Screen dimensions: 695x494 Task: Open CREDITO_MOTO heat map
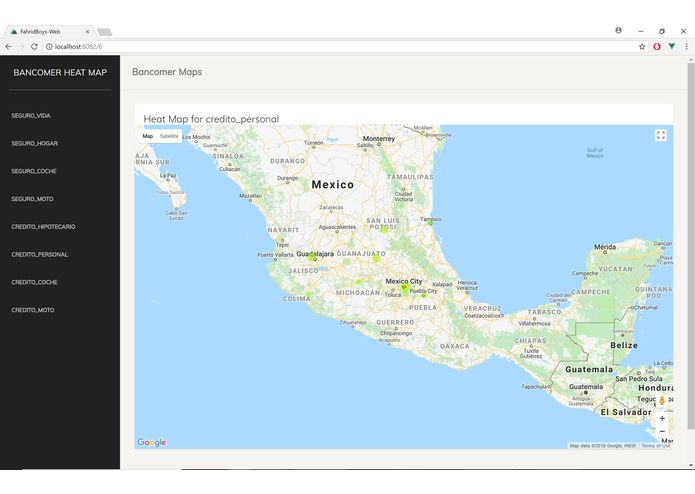point(33,310)
